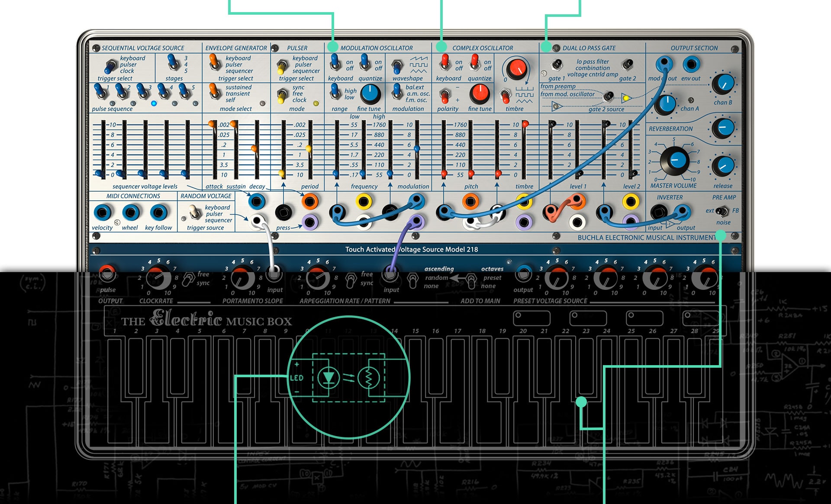
Task: Flip the ascending/random/none pattern switch
Action: click(x=413, y=280)
